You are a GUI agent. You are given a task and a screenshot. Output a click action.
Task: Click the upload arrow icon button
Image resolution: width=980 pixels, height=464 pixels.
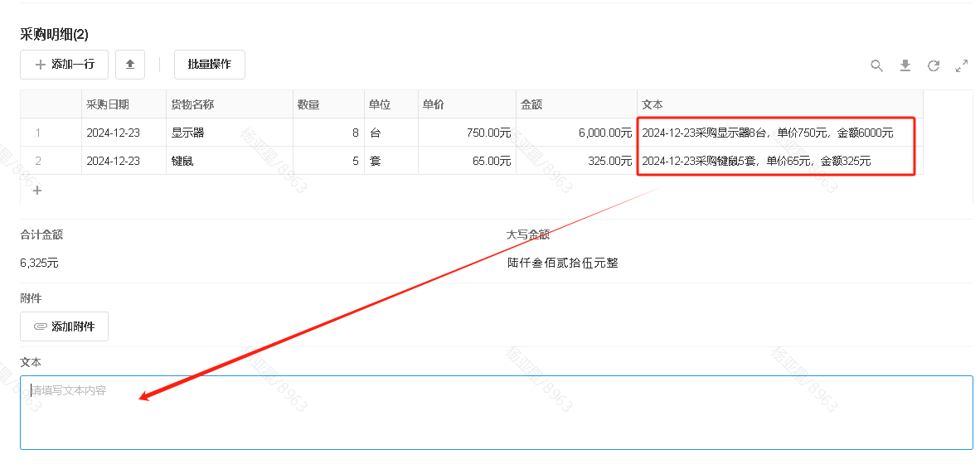[130, 65]
